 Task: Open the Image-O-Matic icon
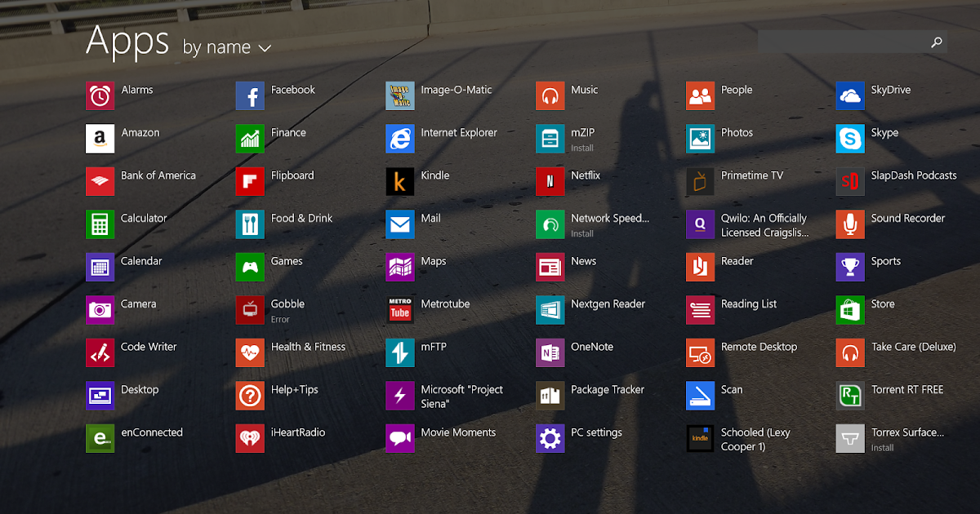[x=400, y=96]
